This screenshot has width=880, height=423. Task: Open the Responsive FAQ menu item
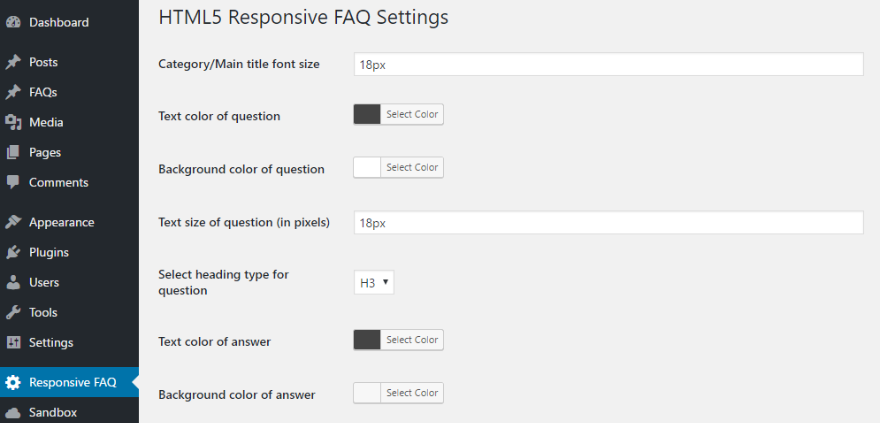tap(72, 382)
